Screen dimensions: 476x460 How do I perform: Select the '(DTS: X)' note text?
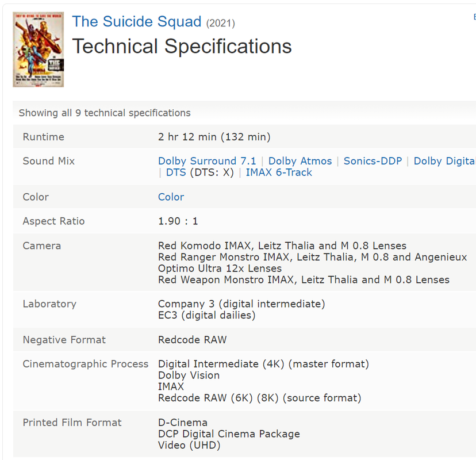[212, 172]
